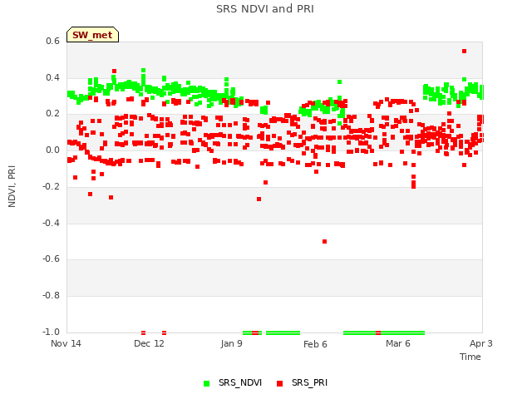The width and height of the screenshot is (532, 399).
Task: Click the Mar 6 x-axis label
Action: 398,343
